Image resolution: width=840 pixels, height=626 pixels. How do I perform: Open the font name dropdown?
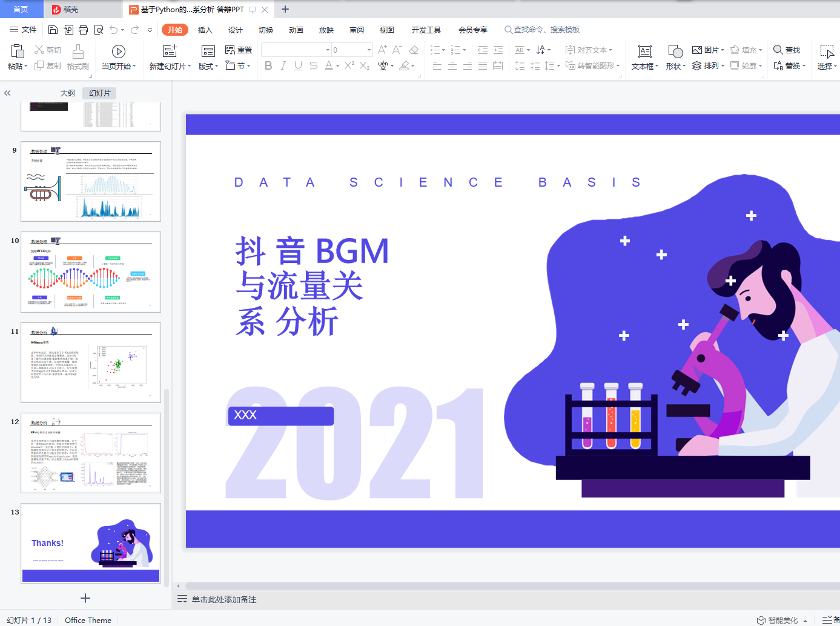coord(328,50)
